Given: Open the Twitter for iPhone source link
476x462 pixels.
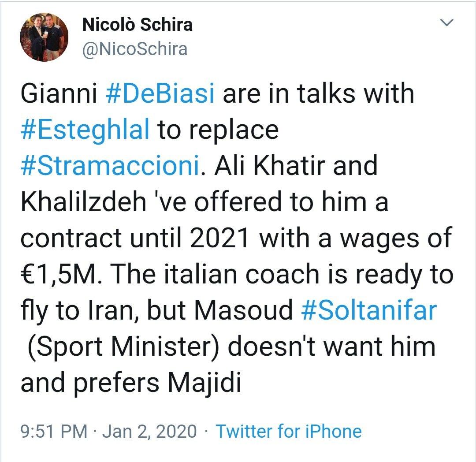Looking at the screenshot, I should (x=288, y=431).
